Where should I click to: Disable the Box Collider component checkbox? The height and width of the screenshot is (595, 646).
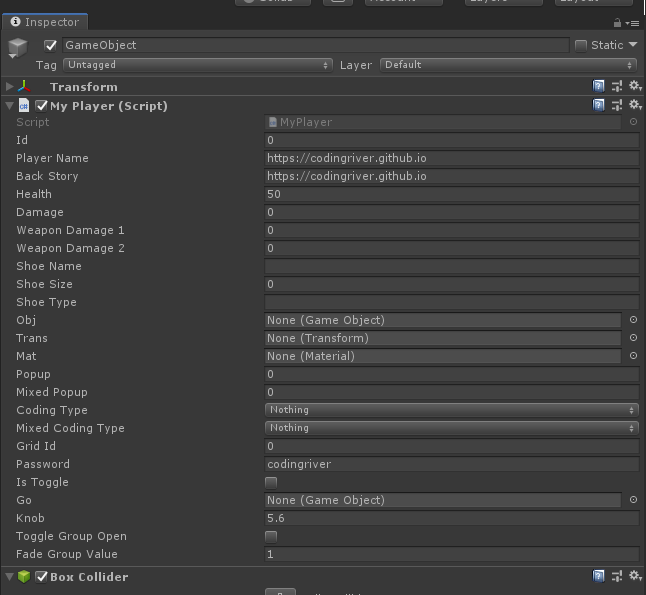pyautogui.click(x=42, y=577)
